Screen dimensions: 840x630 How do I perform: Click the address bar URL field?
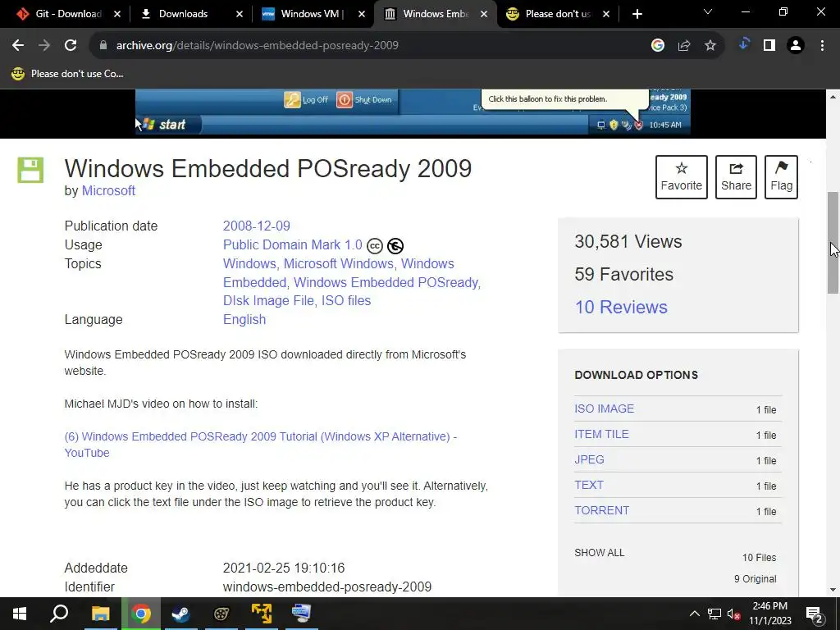pyautogui.click(x=370, y=46)
